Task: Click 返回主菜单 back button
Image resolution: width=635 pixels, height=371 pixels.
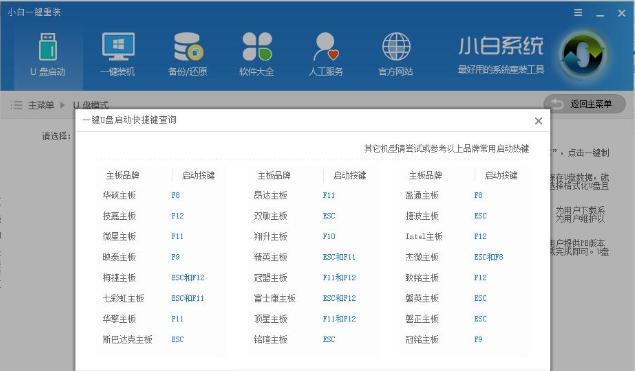Action: (584, 104)
